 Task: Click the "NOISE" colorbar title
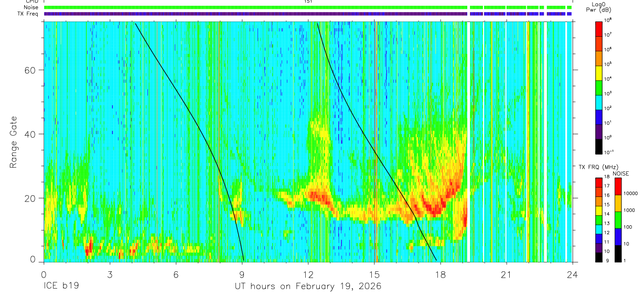coord(621,174)
